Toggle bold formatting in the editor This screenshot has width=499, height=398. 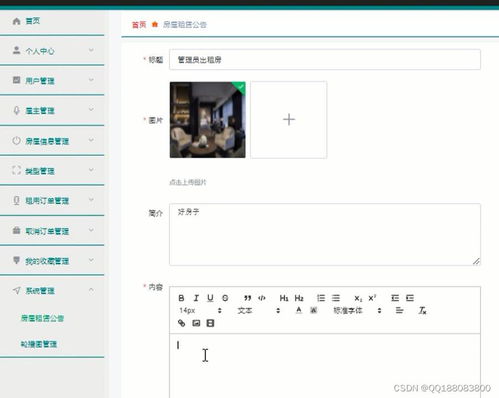[x=181, y=298]
